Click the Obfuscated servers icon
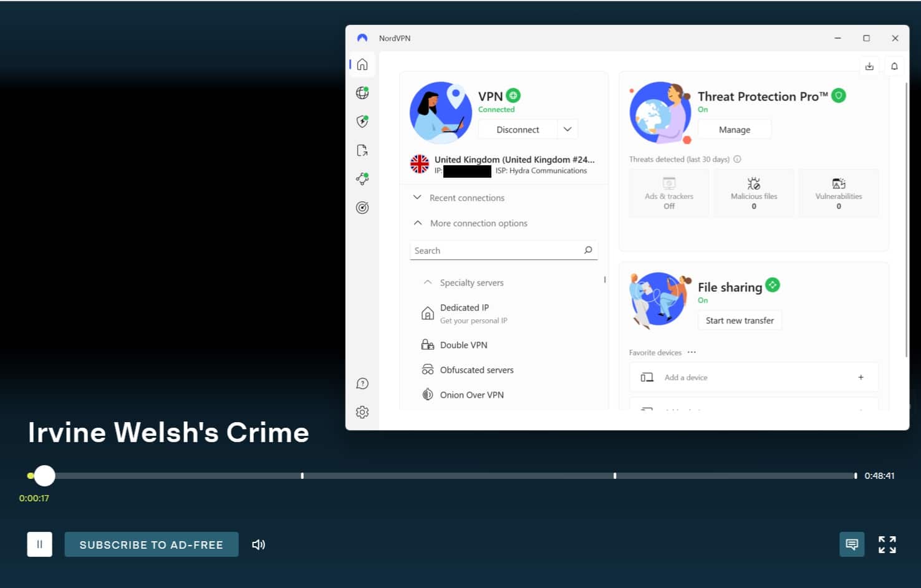This screenshot has height=588, width=921. 428,370
